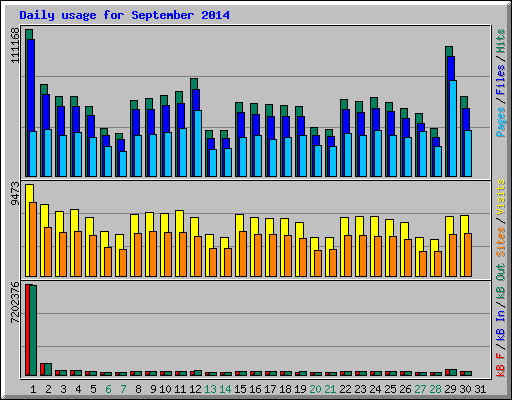Click green weekend day 6 label
Image resolution: width=512 pixels, height=400 pixels.
108,389
